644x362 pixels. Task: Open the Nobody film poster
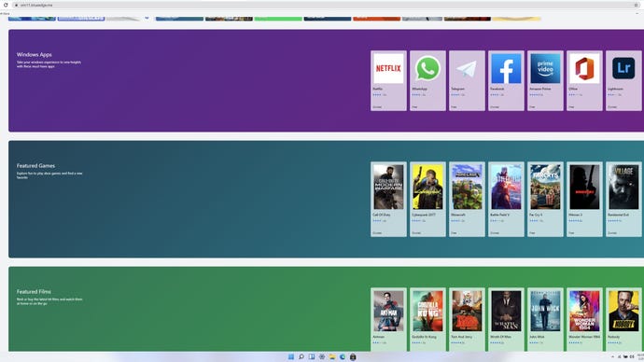point(623,311)
